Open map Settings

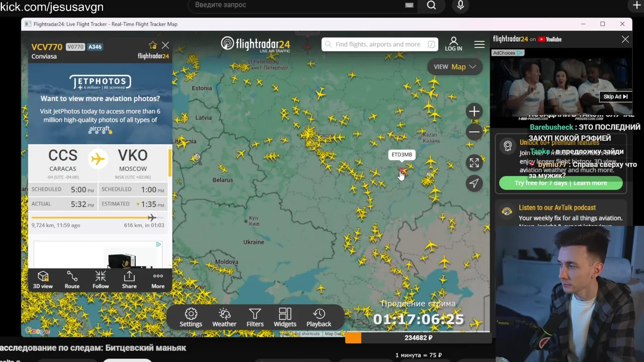[191, 318]
